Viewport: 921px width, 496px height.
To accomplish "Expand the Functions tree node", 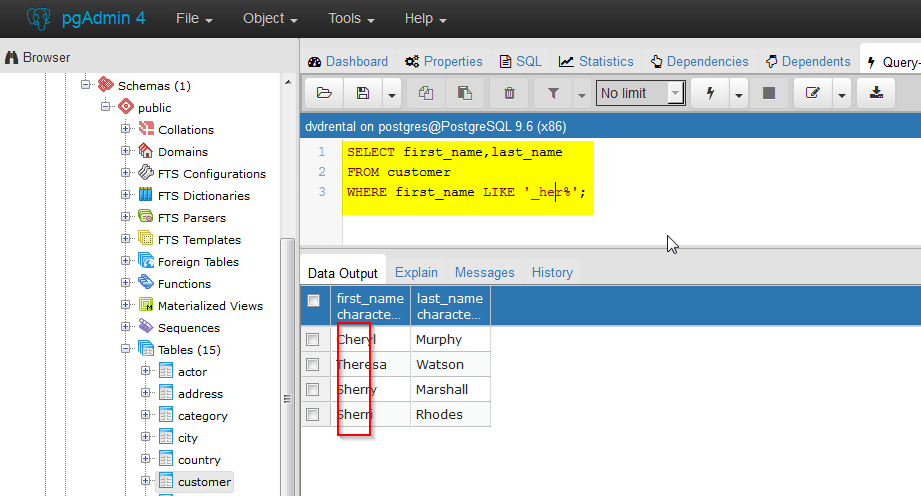I will (126, 283).
